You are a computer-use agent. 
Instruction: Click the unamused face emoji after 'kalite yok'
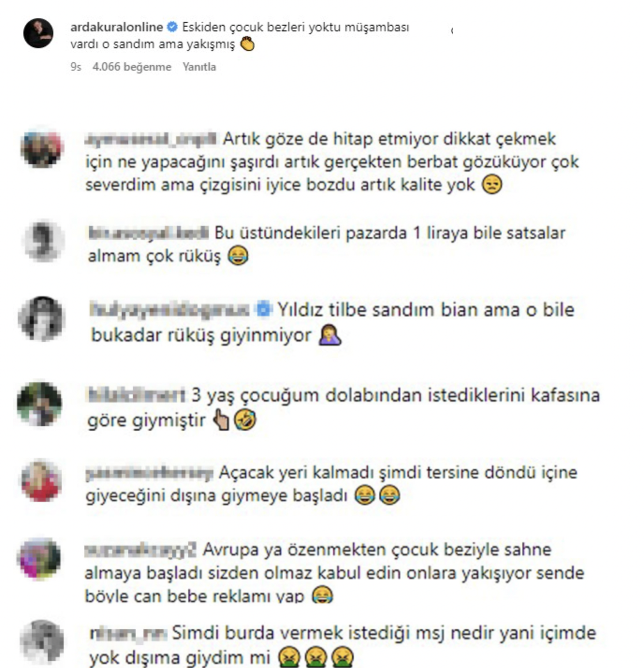[492, 184]
